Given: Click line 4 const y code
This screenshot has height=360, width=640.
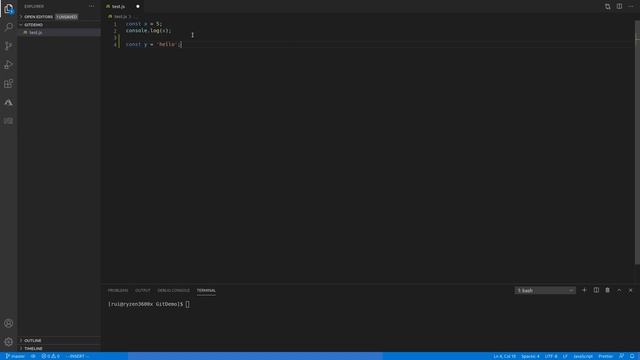Looking at the screenshot, I should (154, 44).
